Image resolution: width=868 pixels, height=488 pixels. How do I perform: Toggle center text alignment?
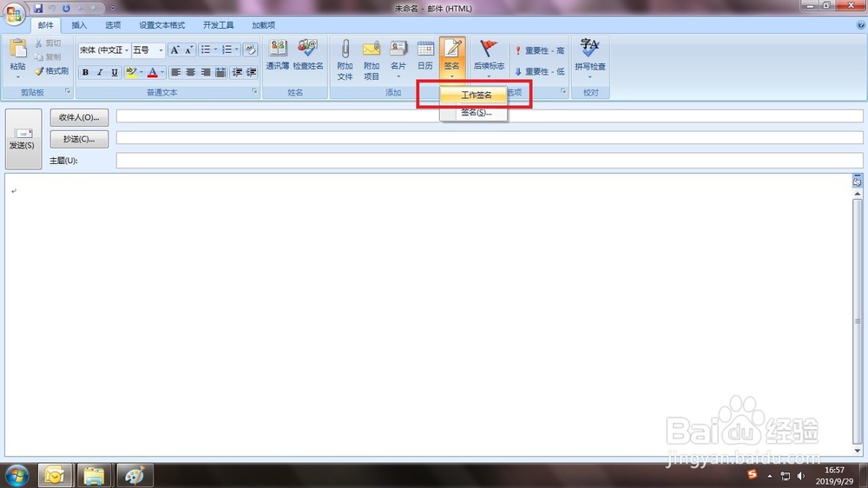pos(190,72)
